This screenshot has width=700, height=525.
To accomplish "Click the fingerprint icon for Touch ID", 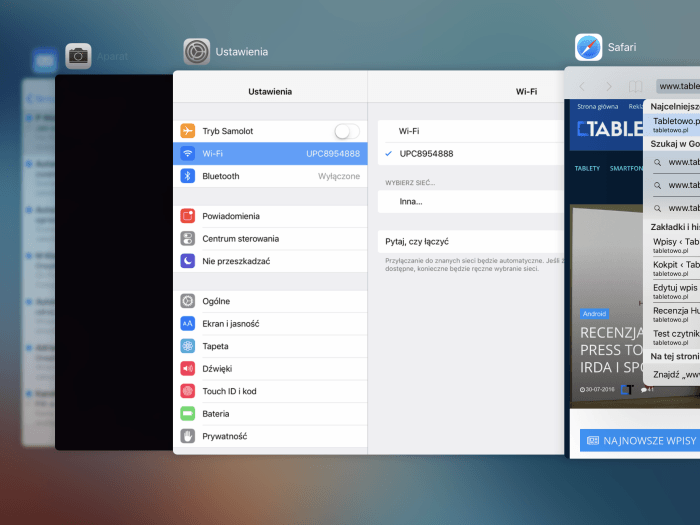I will click(188, 391).
